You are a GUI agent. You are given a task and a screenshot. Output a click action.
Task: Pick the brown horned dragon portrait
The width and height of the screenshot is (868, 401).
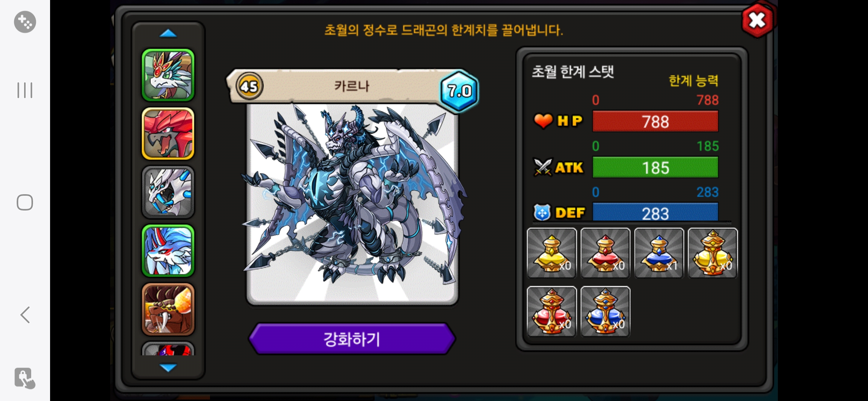point(168,309)
